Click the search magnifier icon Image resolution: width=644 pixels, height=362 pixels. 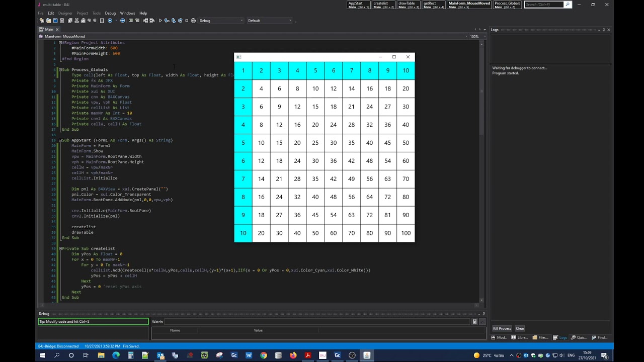coord(568,5)
